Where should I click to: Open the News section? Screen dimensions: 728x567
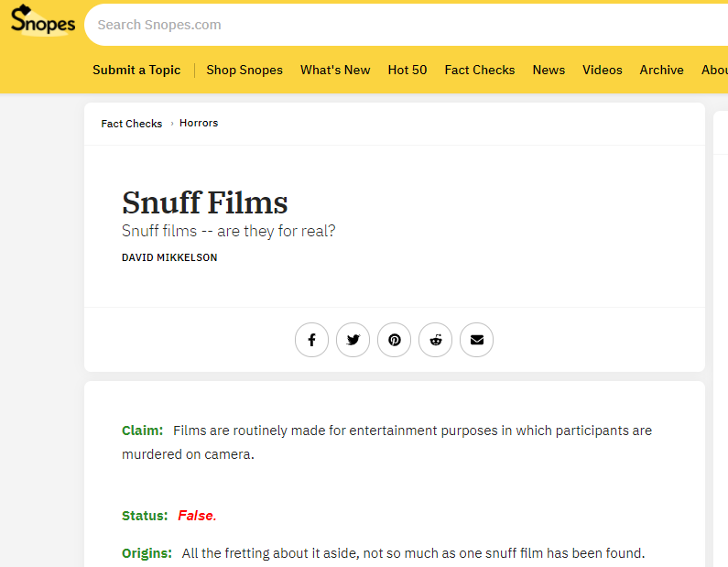(549, 70)
